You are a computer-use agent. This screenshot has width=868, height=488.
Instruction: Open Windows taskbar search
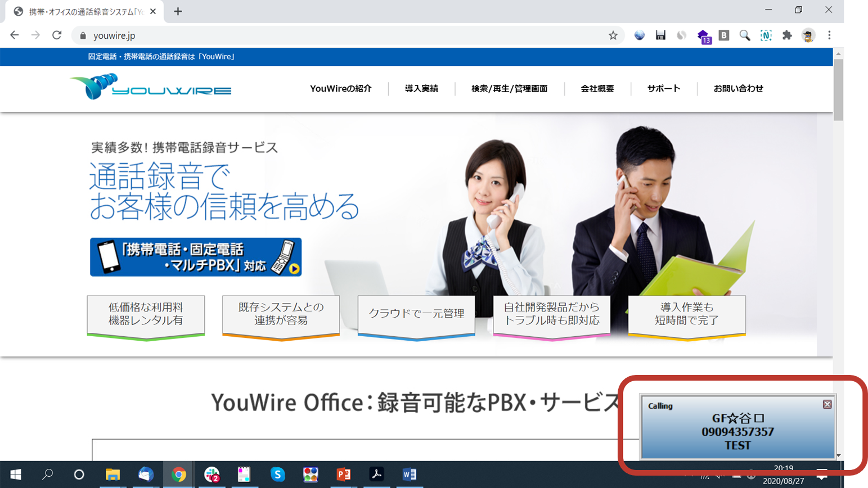pyautogui.click(x=48, y=475)
